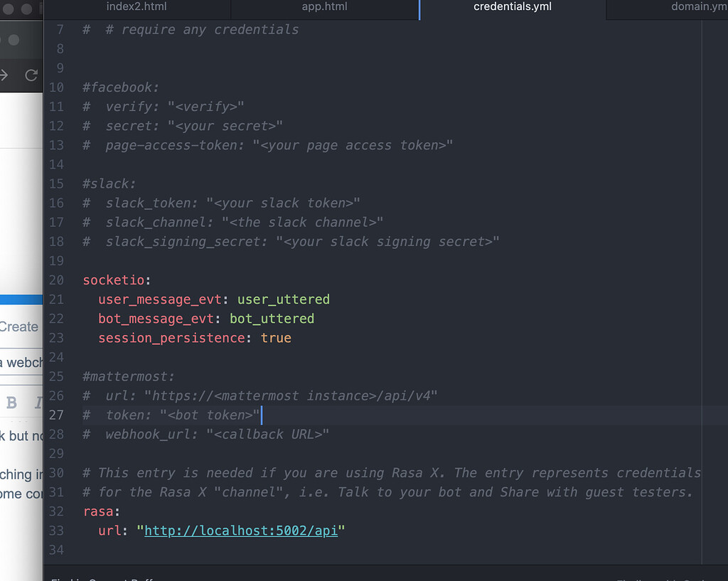The height and width of the screenshot is (581, 728).
Task: Reload the page in the browser
Action: point(31,75)
